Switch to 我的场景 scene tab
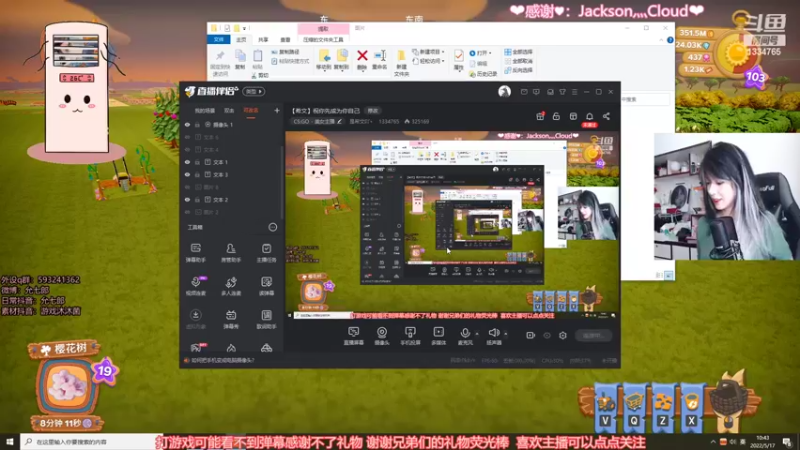This screenshot has height=450, width=800. tap(205, 111)
